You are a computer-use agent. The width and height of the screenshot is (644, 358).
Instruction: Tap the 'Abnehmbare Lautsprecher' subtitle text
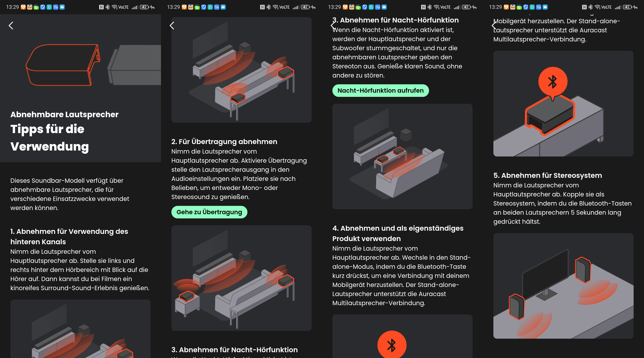pyautogui.click(x=64, y=114)
